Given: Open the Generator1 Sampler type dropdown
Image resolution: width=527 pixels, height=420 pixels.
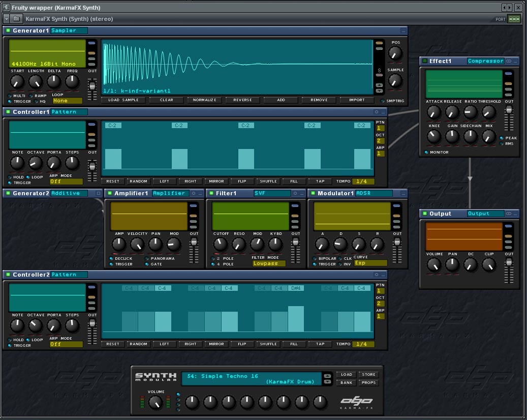Looking at the screenshot, I should pyautogui.click(x=69, y=31).
